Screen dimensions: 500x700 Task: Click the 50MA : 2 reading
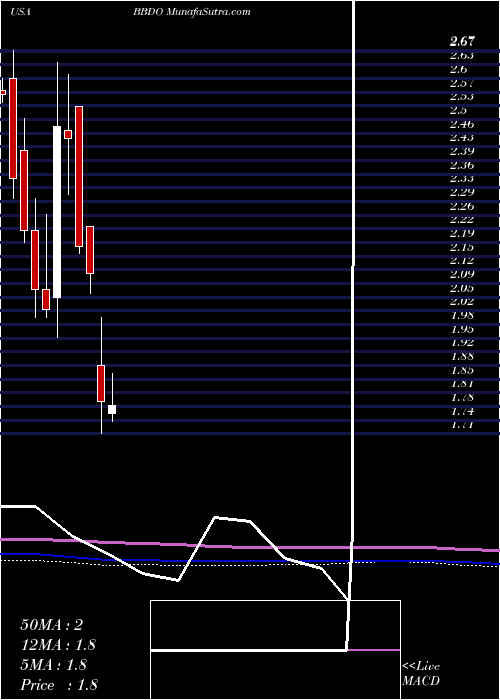click(52, 625)
